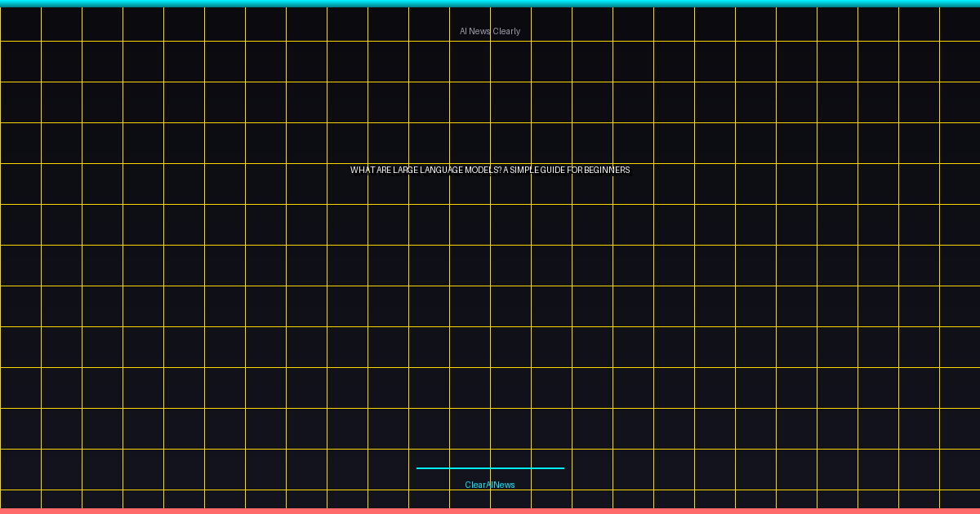Click the word "News" in the top title

[479, 32]
